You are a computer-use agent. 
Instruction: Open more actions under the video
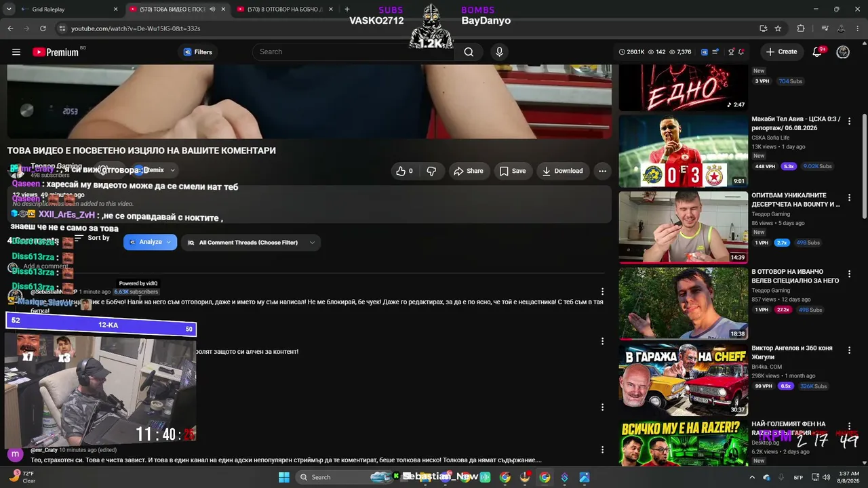(x=602, y=171)
